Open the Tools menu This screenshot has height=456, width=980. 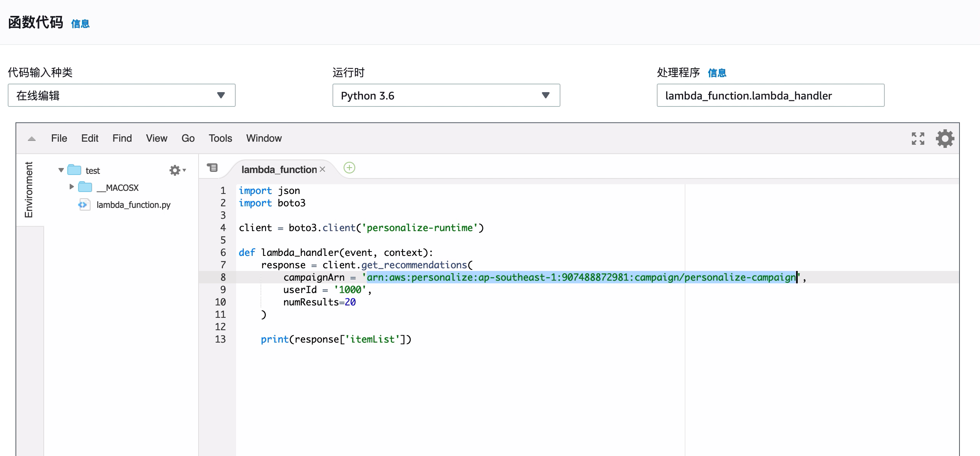[x=220, y=138]
